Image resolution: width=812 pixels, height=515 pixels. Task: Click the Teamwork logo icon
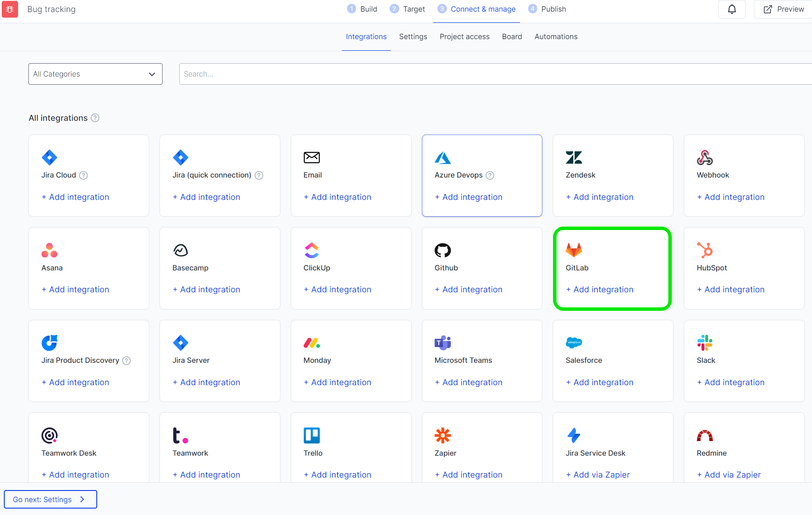(x=181, y=435)
